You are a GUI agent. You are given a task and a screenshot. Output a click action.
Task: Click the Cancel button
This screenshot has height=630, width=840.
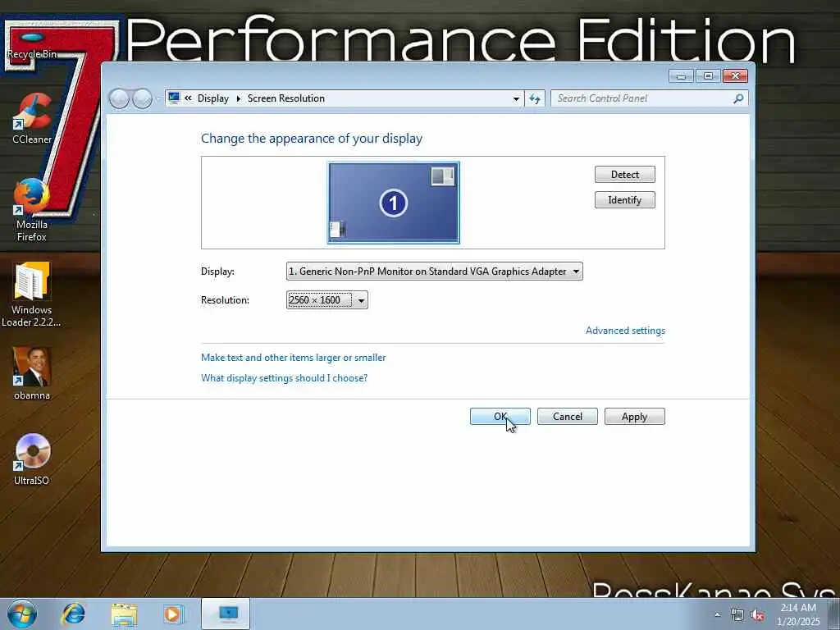click(x=568, y=417)
